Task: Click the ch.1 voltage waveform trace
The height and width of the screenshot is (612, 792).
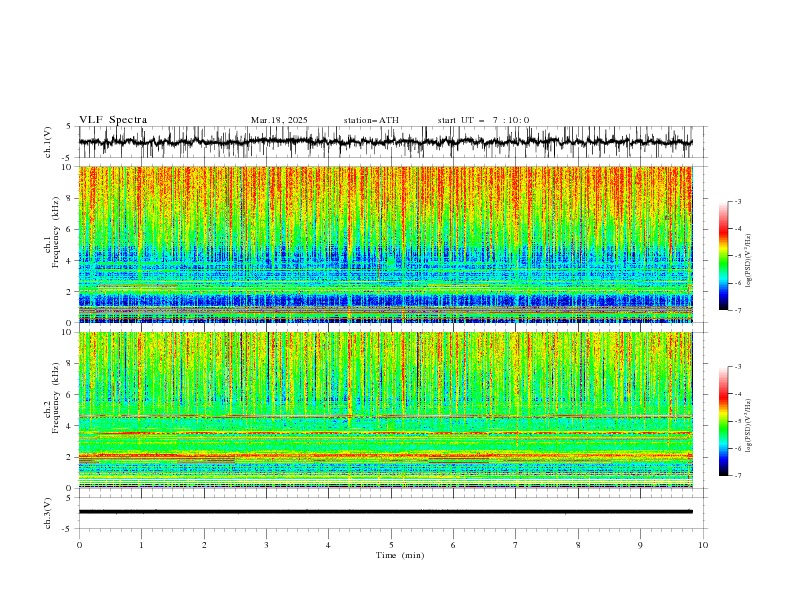Action: pos(385,142)
